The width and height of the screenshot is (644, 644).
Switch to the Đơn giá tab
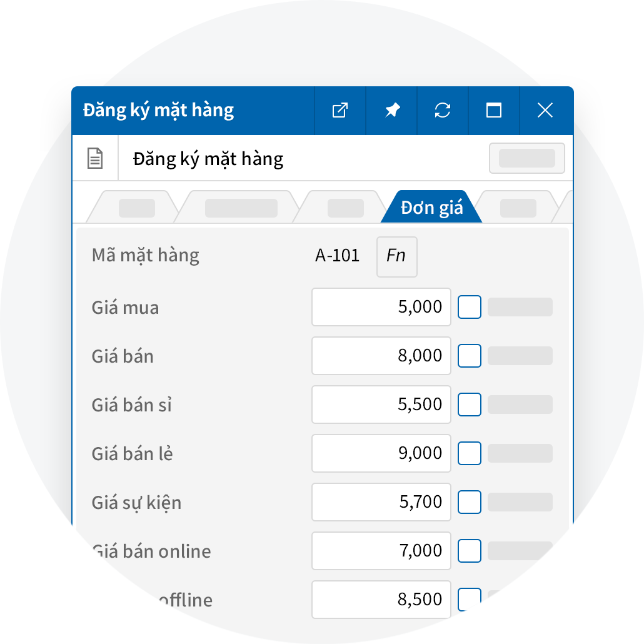(x=431, y=208)
